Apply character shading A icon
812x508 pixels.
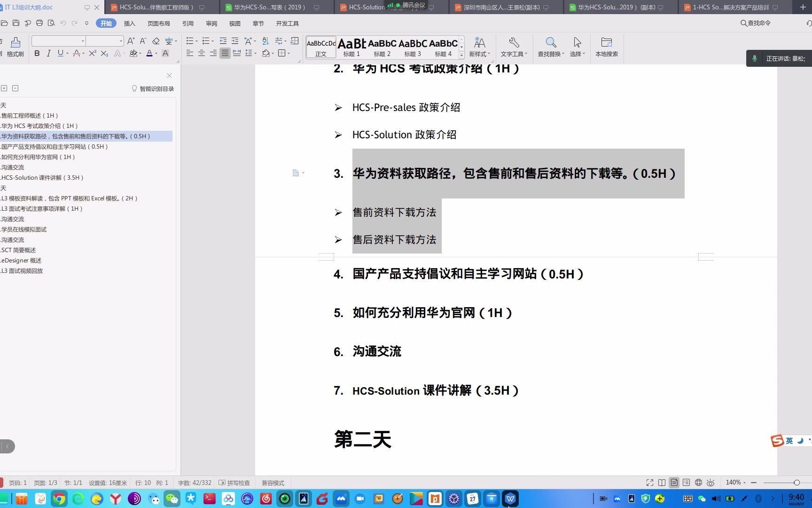point(165,54)
